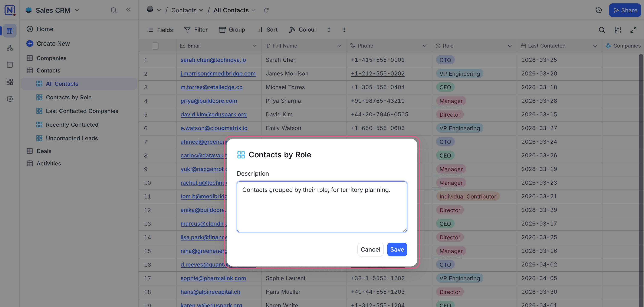Open the team hierarchy icon in left rail
This screenshot has width=644, height=307.
(x=10, y=48)
